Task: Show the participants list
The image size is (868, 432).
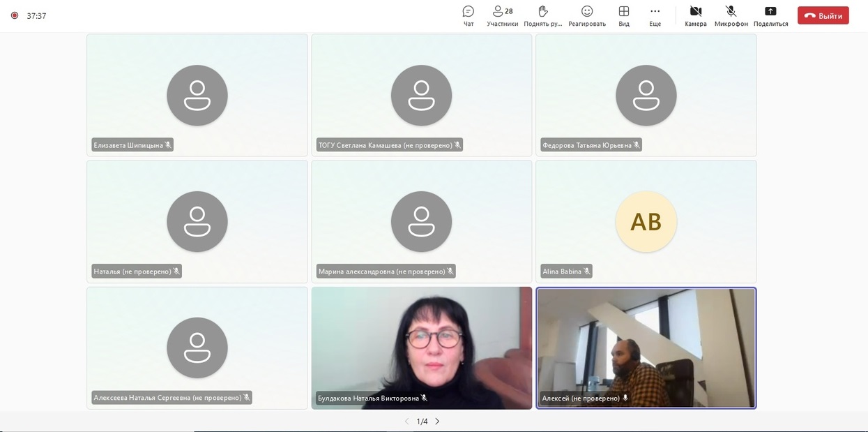Action: pyautogui.click(x=502, y=16)
